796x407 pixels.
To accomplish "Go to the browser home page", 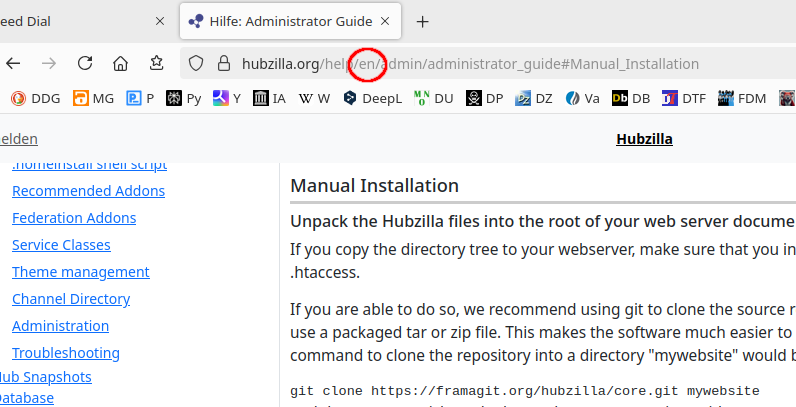I will (120, 63).
